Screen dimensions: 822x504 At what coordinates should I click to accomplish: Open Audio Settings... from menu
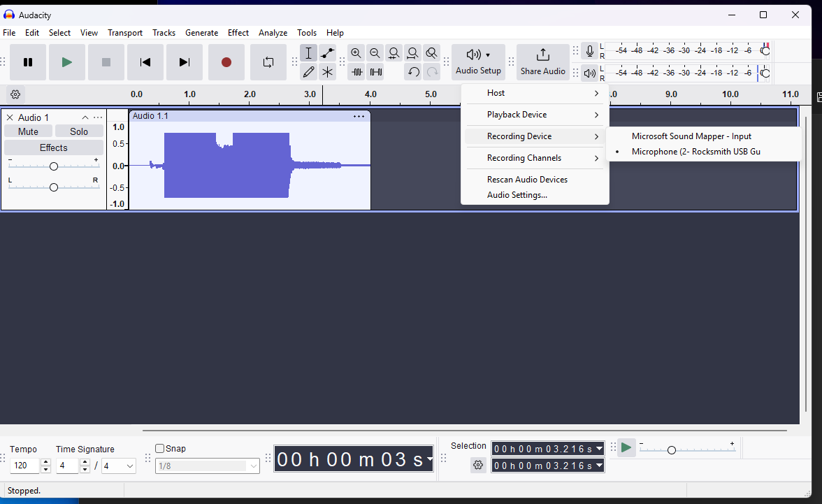click(x=535, y=195)
